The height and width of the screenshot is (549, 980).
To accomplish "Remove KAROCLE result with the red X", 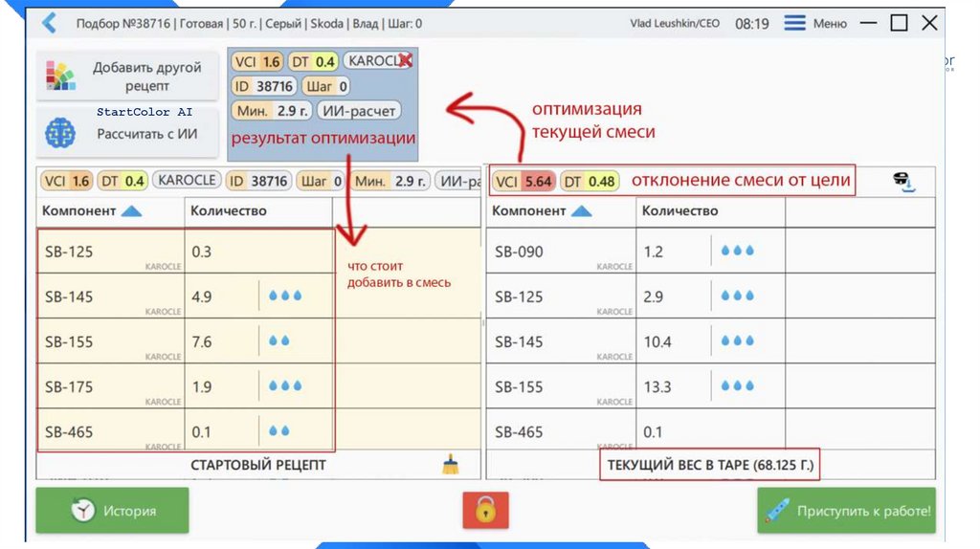I will pos(405,60).
